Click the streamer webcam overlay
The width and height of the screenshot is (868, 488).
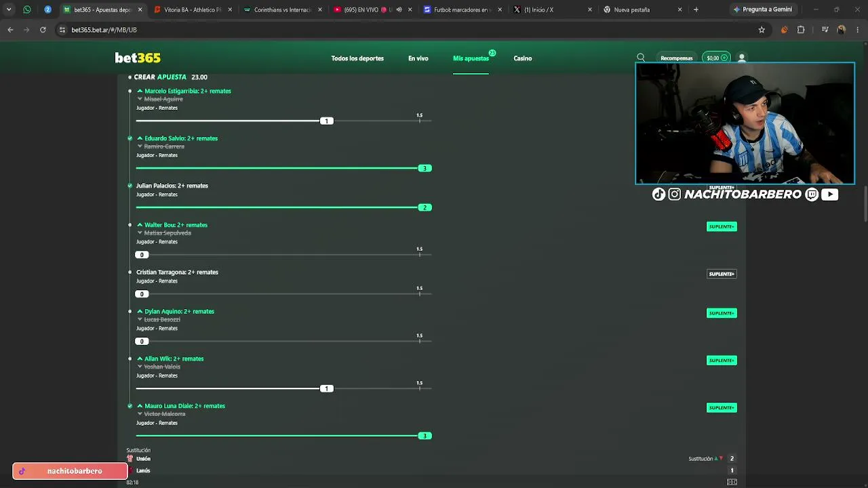(x=745, y=123)
